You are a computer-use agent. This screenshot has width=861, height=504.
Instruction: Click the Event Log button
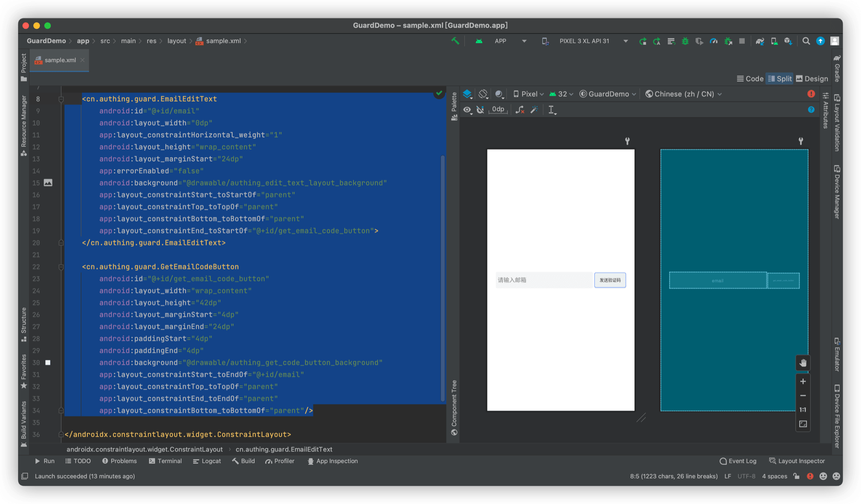(738, 461)
